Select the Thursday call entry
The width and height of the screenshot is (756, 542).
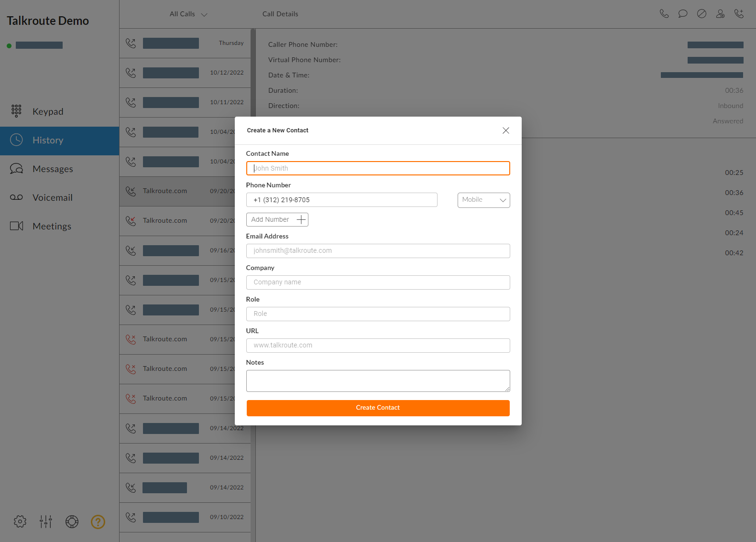point(185,43)
